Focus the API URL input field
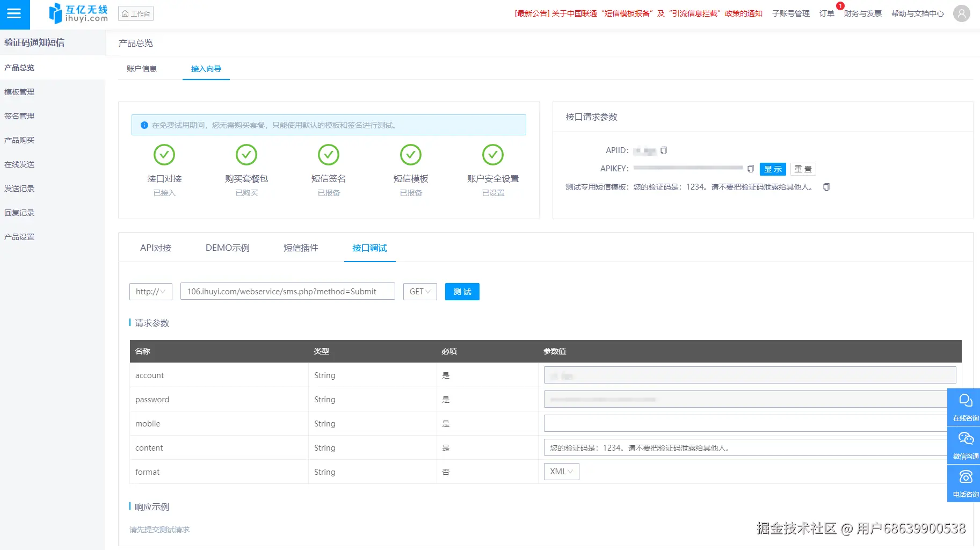The width and height of the screenshot is (980, 550). (x=288, y=292)
